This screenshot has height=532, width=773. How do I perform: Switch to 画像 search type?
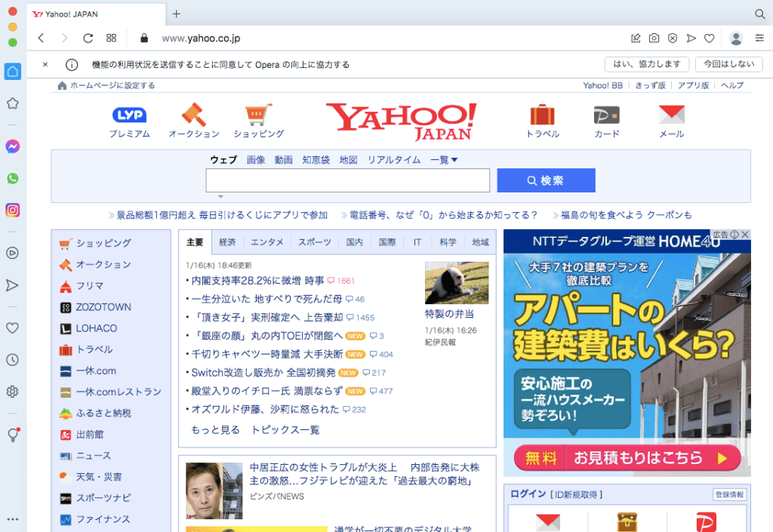(x=256, y=160)
